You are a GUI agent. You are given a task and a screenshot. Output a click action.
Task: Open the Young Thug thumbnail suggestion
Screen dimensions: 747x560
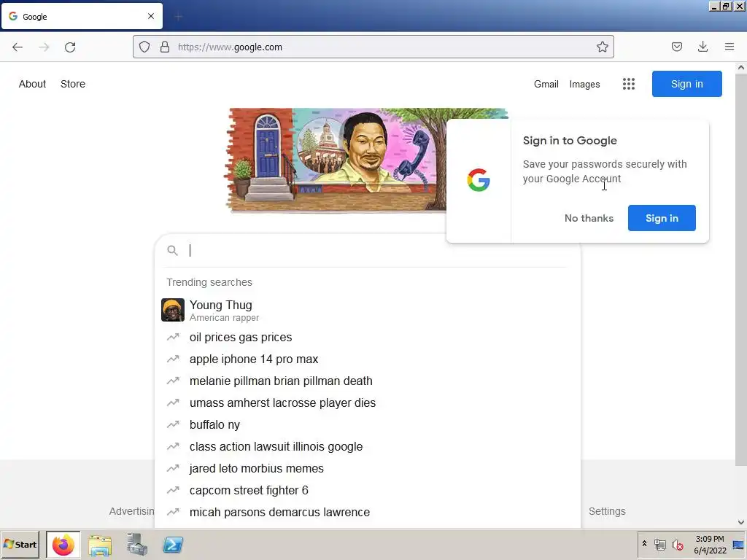point(172,310)
